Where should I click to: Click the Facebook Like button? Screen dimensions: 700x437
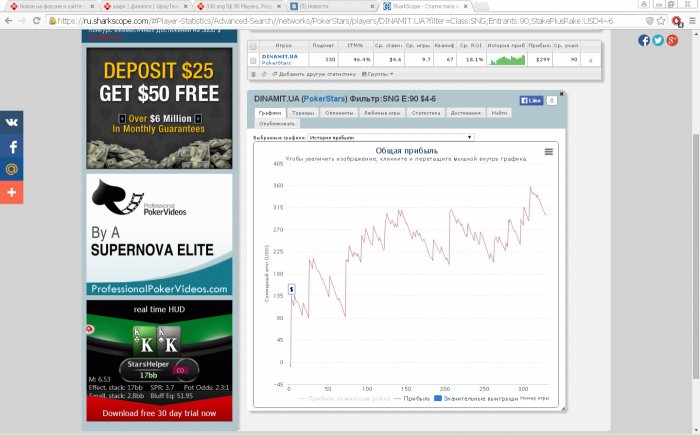coord(531,100)
